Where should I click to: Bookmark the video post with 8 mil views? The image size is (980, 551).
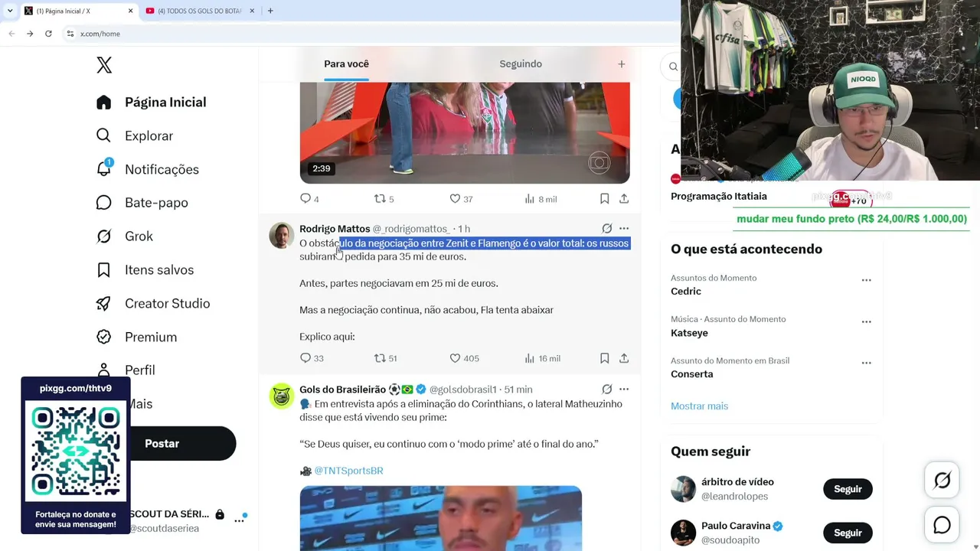tap(604, 199)
